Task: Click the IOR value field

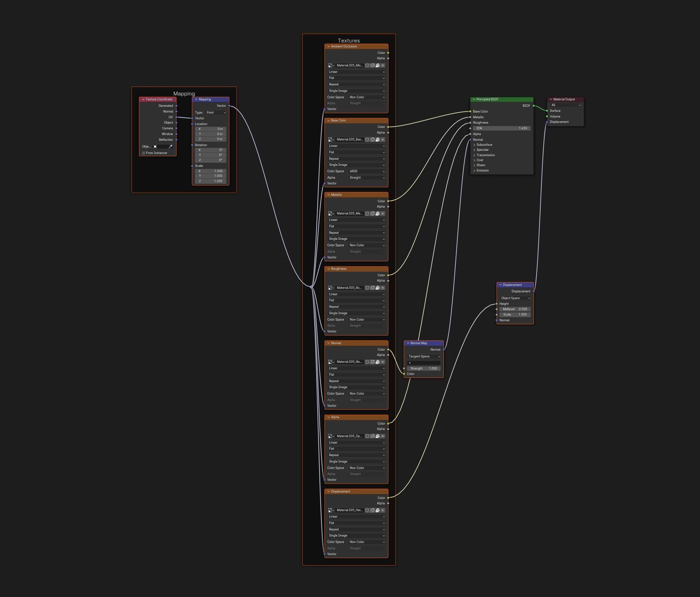Action: pyautogui.click(x=501, y=128)
